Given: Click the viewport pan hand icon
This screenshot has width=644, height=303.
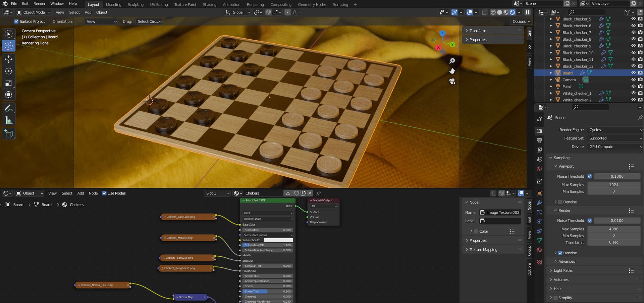Looking at the screenshot, I should pos(452,71).
